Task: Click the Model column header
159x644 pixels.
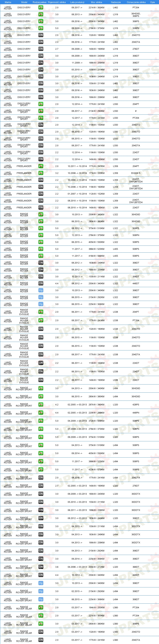Action: click(24, 2)
